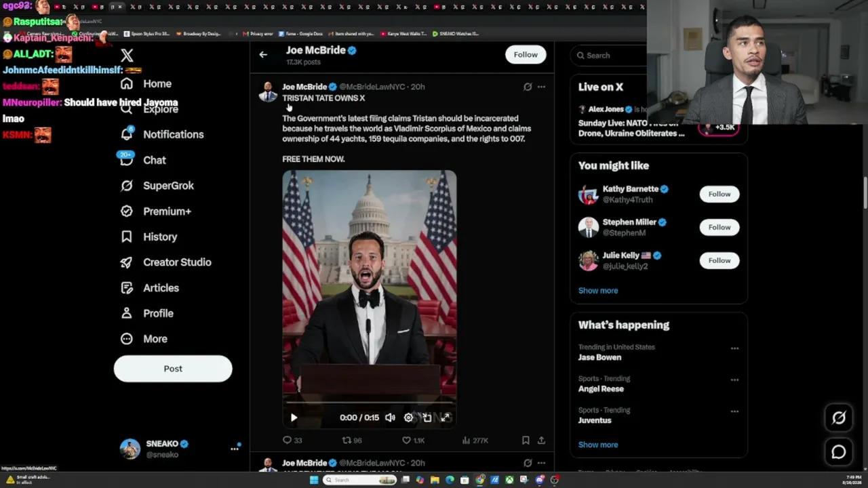This screenshot has width=868, height=488.
Task: Show more trends under What's happening
Action: pos(598,445)
